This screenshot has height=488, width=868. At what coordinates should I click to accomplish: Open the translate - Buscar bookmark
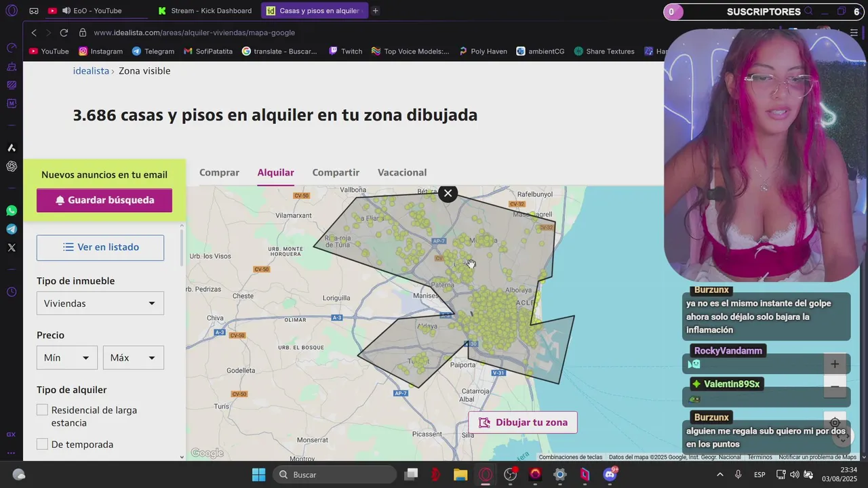coord(279,51)
